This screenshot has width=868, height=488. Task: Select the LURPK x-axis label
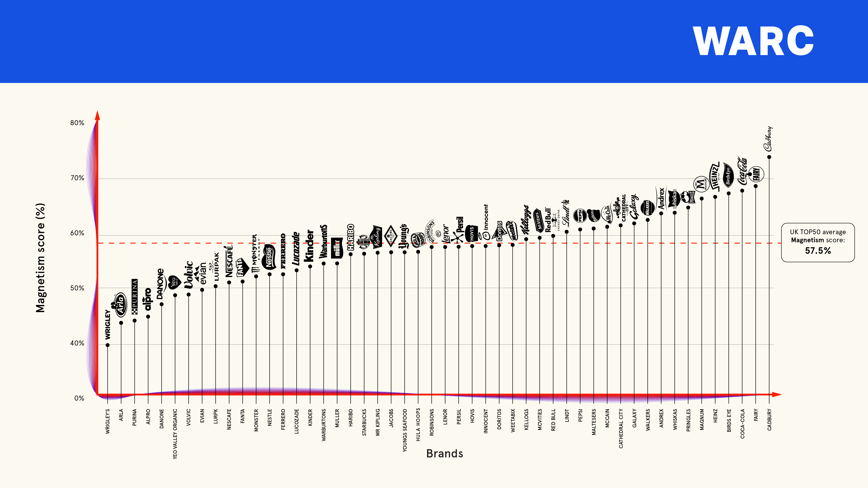tap(216, 416)
